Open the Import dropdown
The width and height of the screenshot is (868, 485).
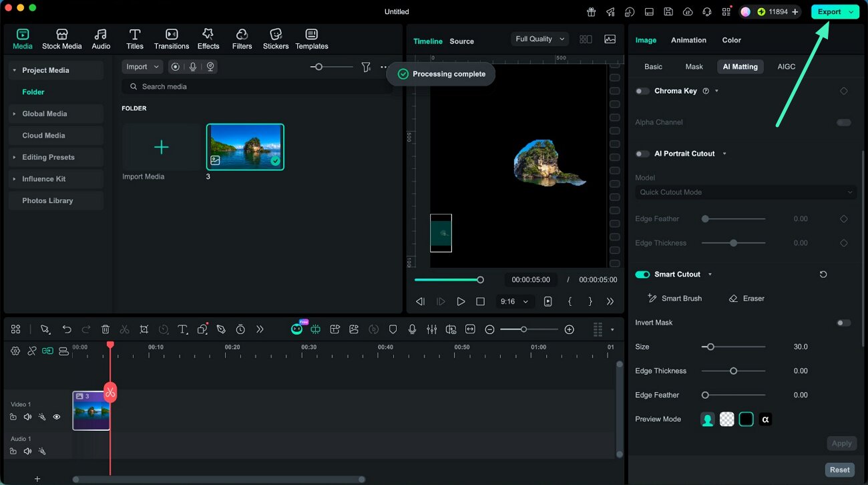(142, 67)
